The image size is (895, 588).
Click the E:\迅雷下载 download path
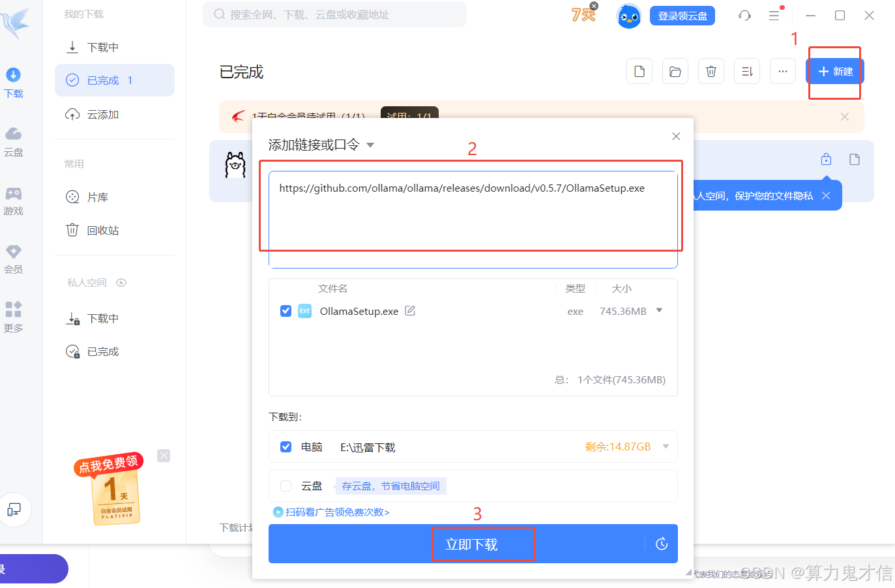pos(368,447)
